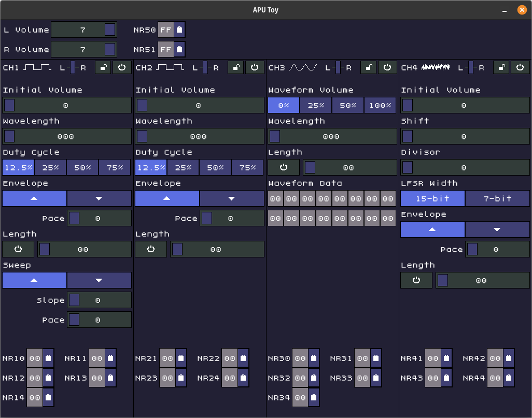This screenshot has width=532, height=418.
Task: Click the NR42 clipboard icon
Action: [509, 358]
